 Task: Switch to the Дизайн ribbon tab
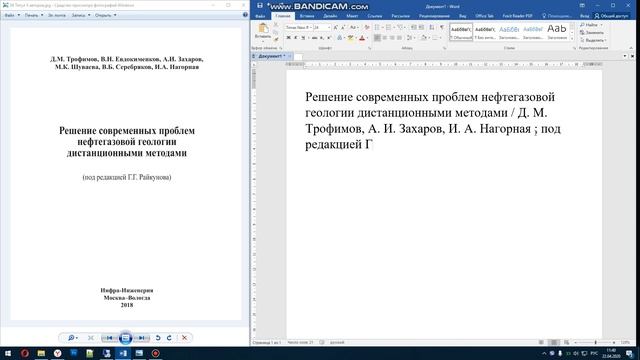tap(330, 16)
